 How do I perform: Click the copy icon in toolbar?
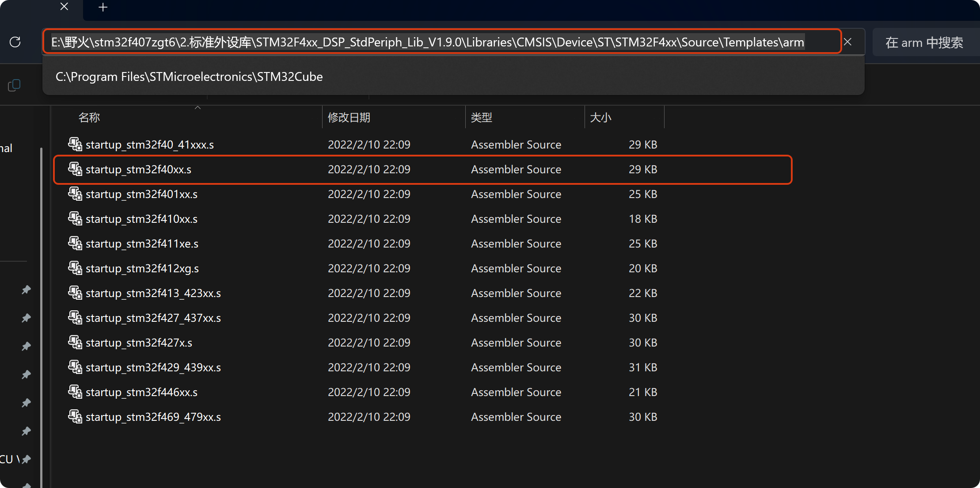14,85
